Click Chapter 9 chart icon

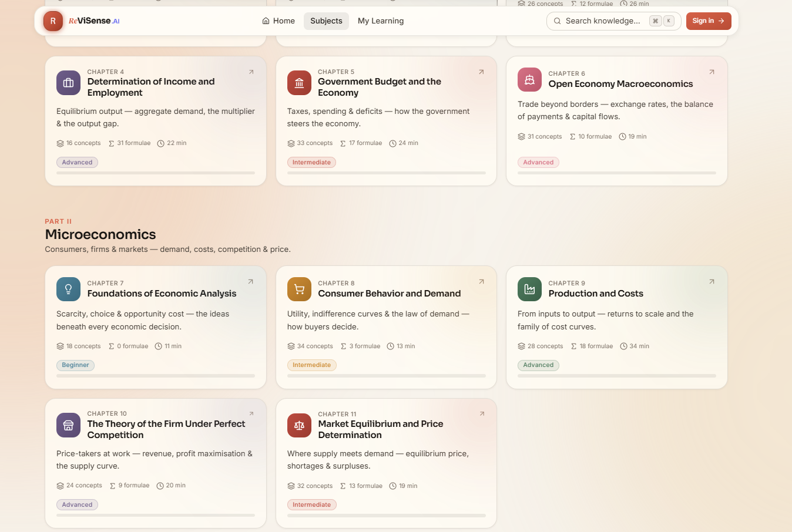529,289
